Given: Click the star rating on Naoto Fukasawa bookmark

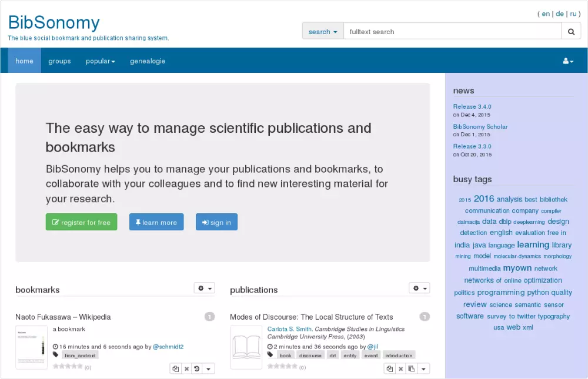Looking at the screenshot, I should pyautogui.click(x=68, y=366).
